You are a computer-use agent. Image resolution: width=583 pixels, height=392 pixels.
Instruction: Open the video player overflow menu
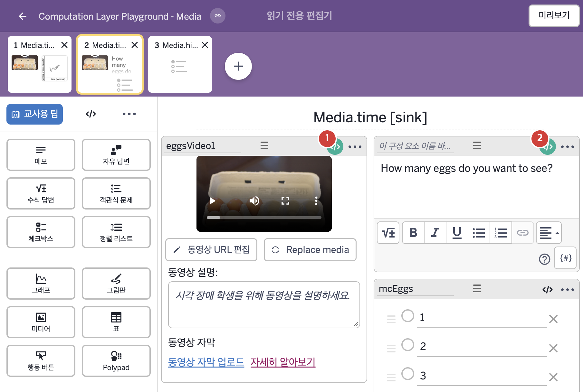[316, 201]
